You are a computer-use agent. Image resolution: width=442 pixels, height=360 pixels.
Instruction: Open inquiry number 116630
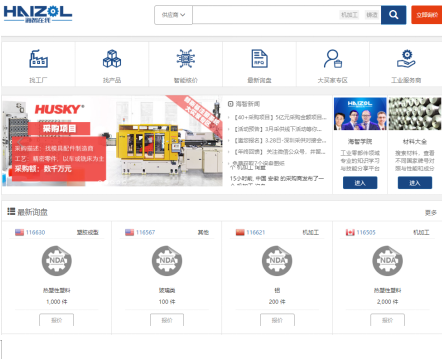35,232
